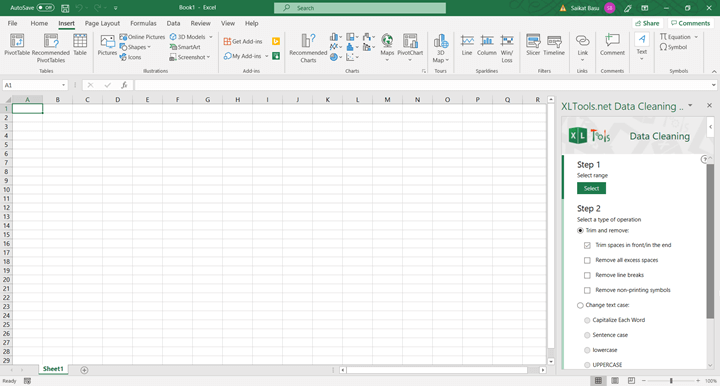Insert a Win/Loss sparkline
Viewport: 720px width, 386px height.
click(507, 48)
